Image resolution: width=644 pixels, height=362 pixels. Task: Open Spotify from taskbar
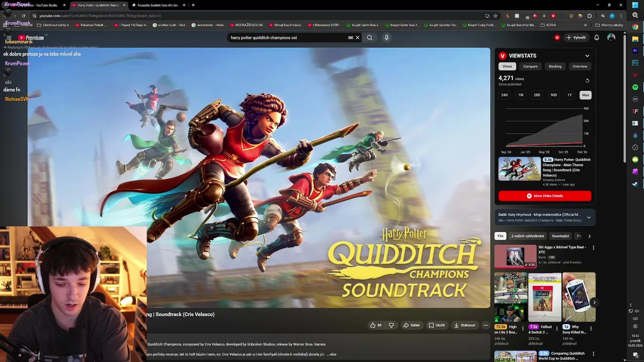[x=635, y=87]
